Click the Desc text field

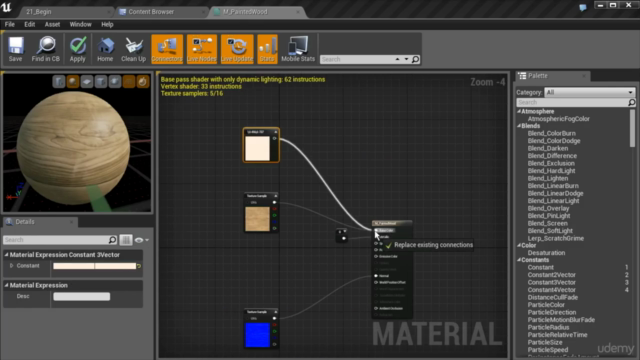[x=82, y=296]
